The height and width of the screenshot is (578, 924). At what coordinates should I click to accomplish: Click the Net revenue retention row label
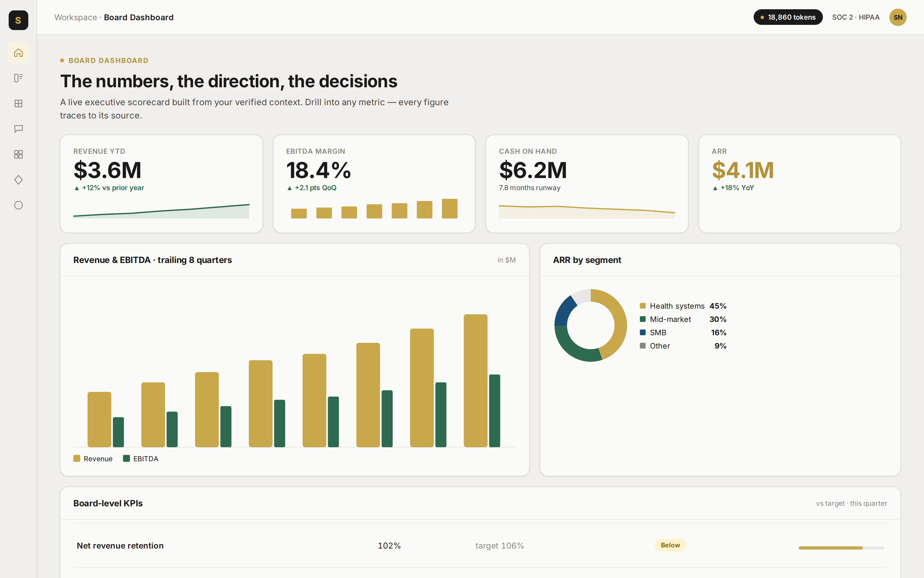point(120,546)
